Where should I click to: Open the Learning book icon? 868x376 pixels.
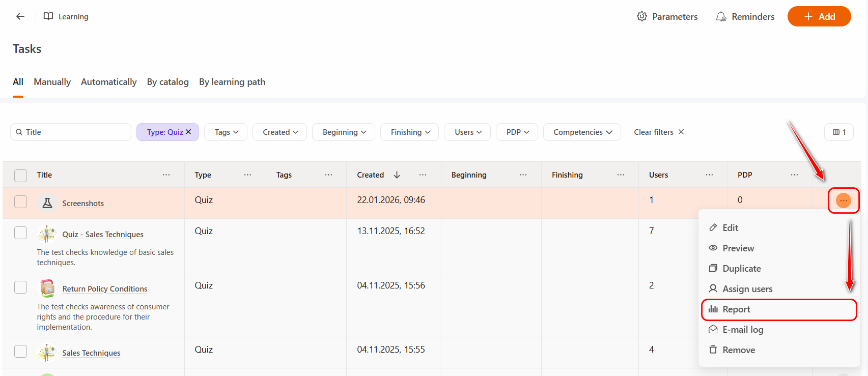click(x=48, y=16)
